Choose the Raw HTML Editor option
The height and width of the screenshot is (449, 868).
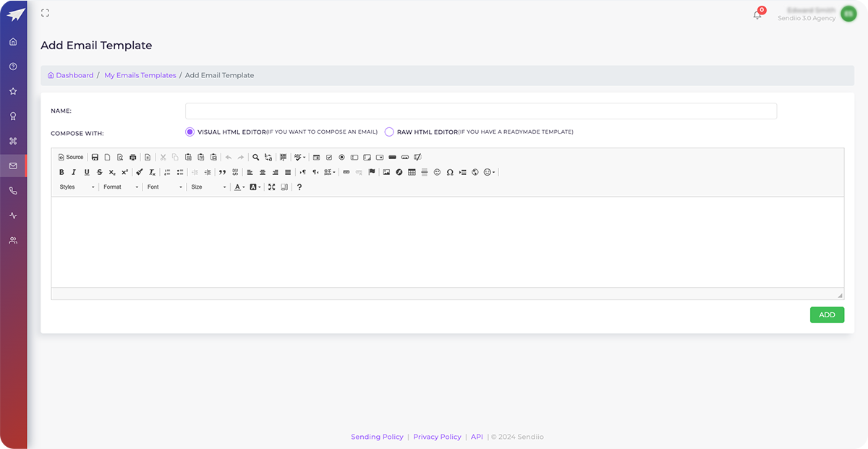[x=390, y=132]
